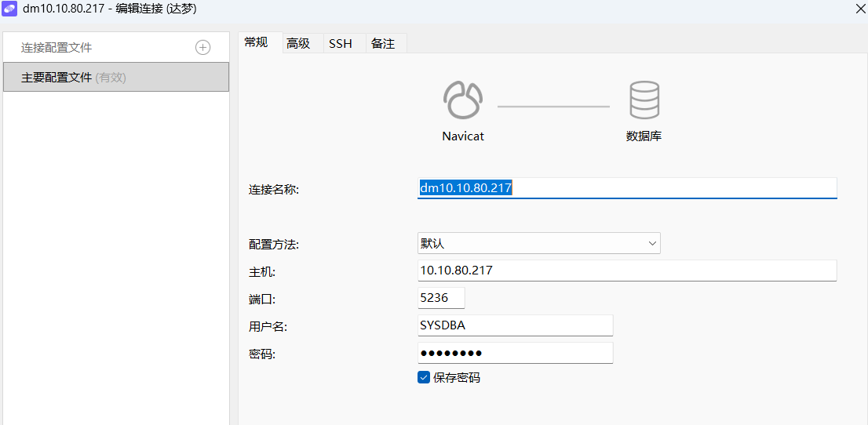
Task: Focus the 密码 password field
Action: (516, 353)
